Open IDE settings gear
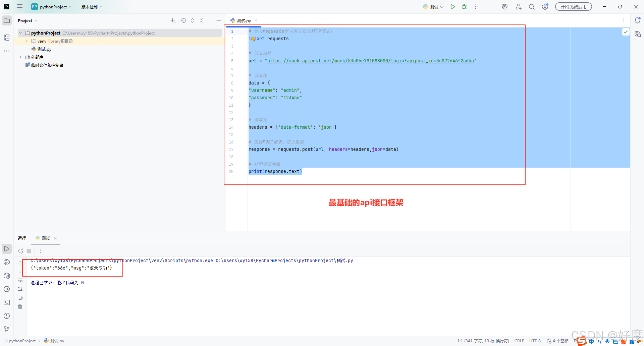 point(545,7)
